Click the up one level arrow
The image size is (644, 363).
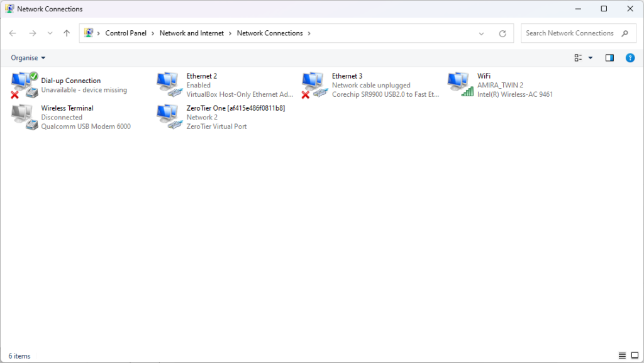pos(67,33)
